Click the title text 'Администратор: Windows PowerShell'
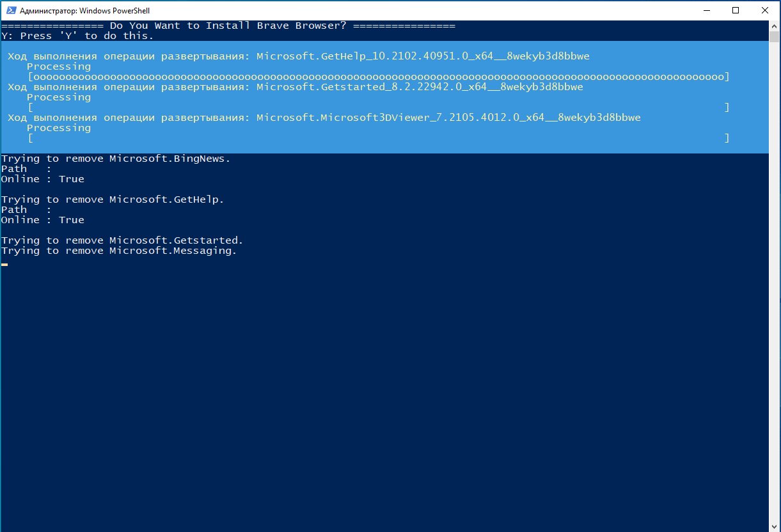The image size is (781, 532). tap(84, 11)
